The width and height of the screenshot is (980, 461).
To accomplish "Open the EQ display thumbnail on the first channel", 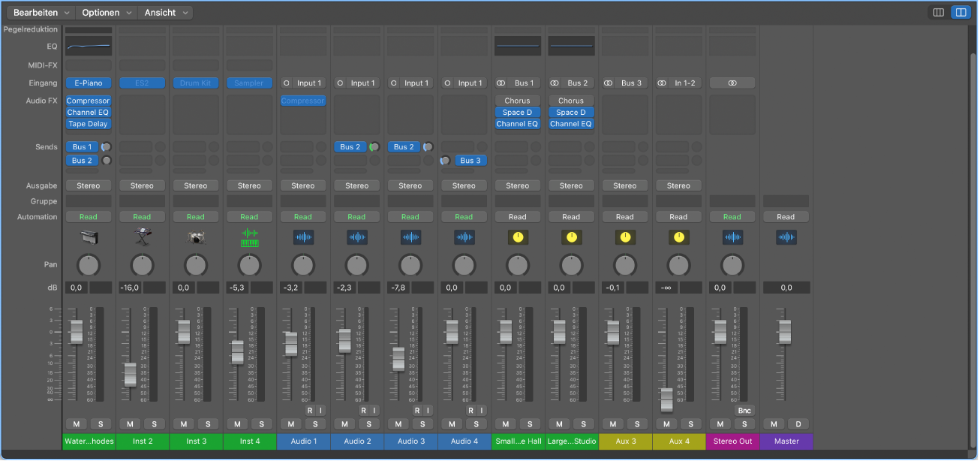I will [88, 46].
